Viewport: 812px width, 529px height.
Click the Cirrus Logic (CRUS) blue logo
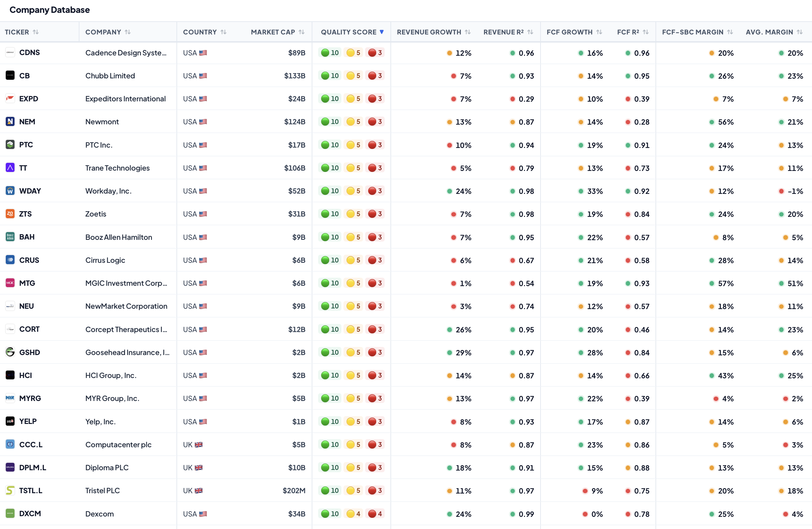10,260
